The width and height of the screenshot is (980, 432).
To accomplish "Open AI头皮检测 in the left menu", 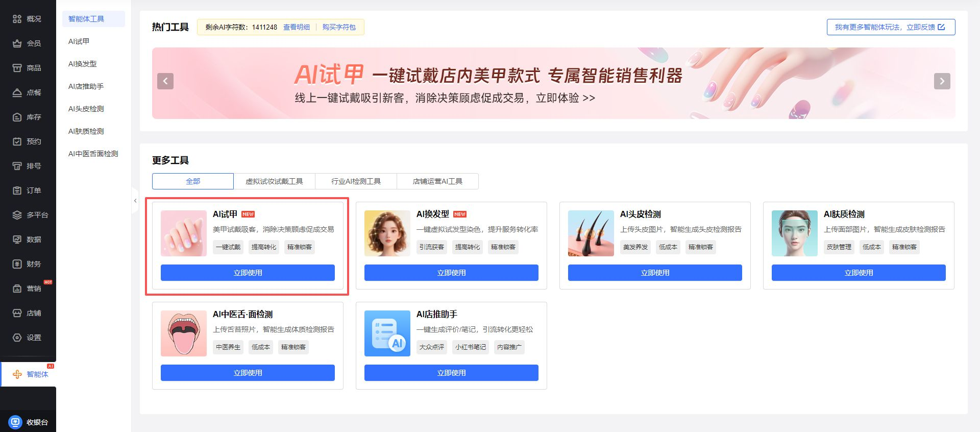I will (86, 109).
